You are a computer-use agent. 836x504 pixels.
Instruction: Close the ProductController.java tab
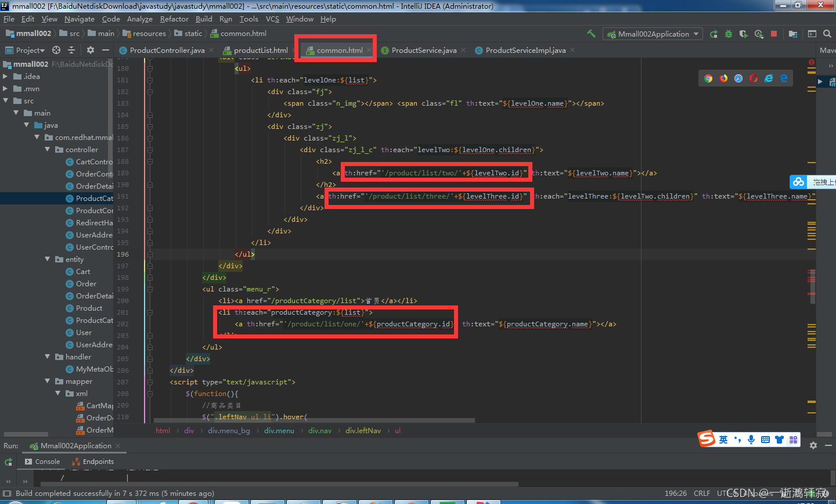(211, 50)
